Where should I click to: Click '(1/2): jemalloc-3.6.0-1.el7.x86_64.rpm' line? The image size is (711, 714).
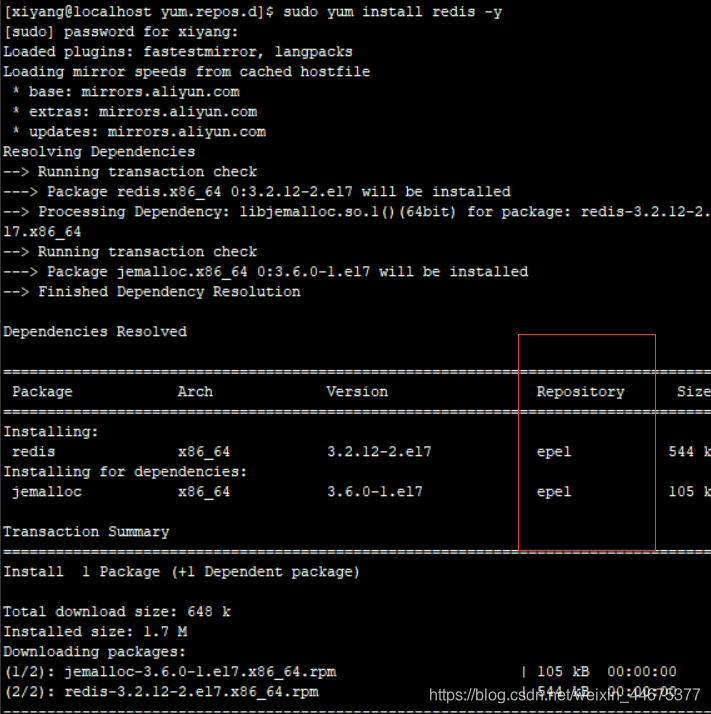(171, 673)
